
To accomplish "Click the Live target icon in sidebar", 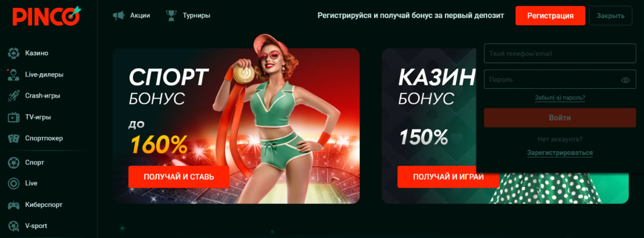I will [x=13, y=183].
